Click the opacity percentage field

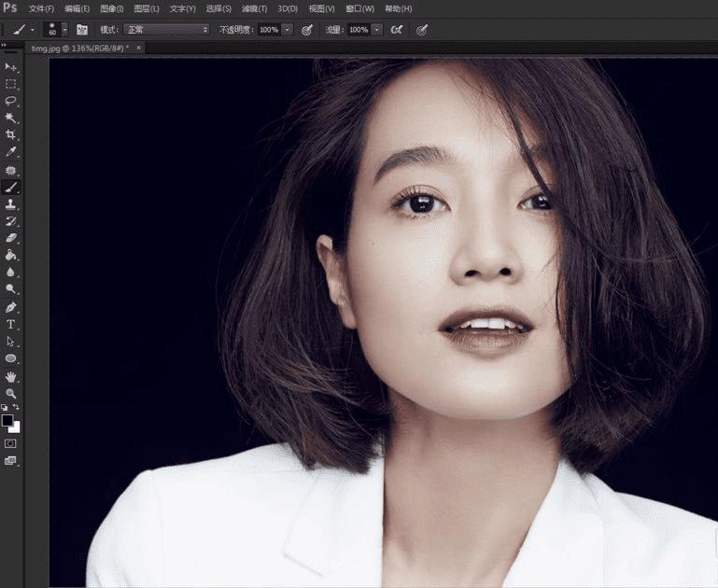(269, 30)
